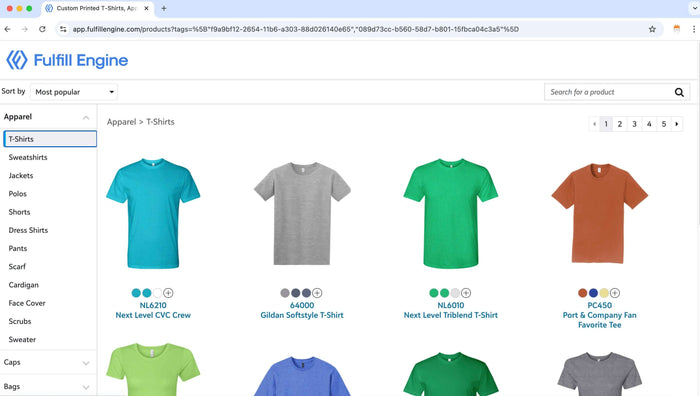This screenshot has width=700, height=396.
Task: Go to page 3
Action: (x=634, y=124)
